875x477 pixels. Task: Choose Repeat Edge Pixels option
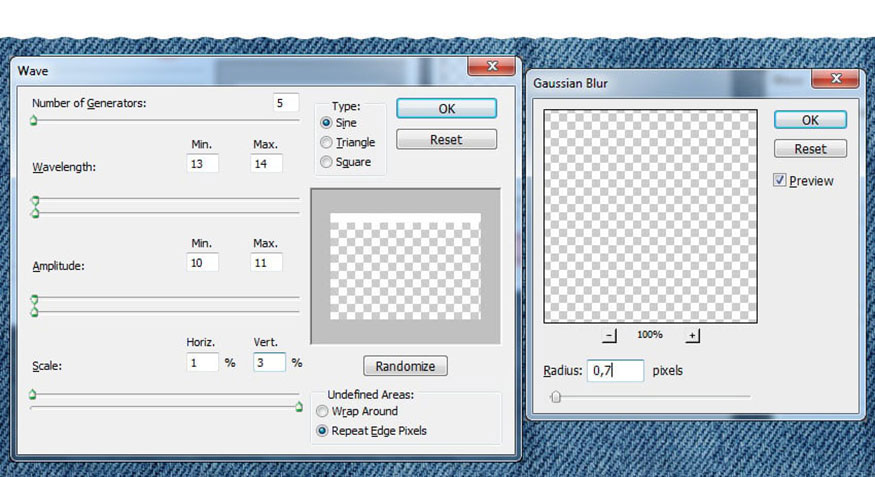pyautogui.click(x=322, y=431)
